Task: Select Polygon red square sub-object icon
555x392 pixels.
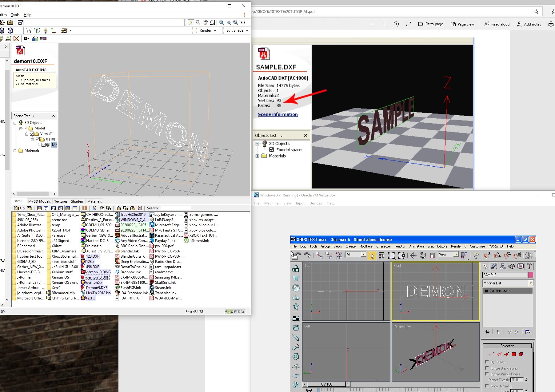Action: tap(514, 354)
